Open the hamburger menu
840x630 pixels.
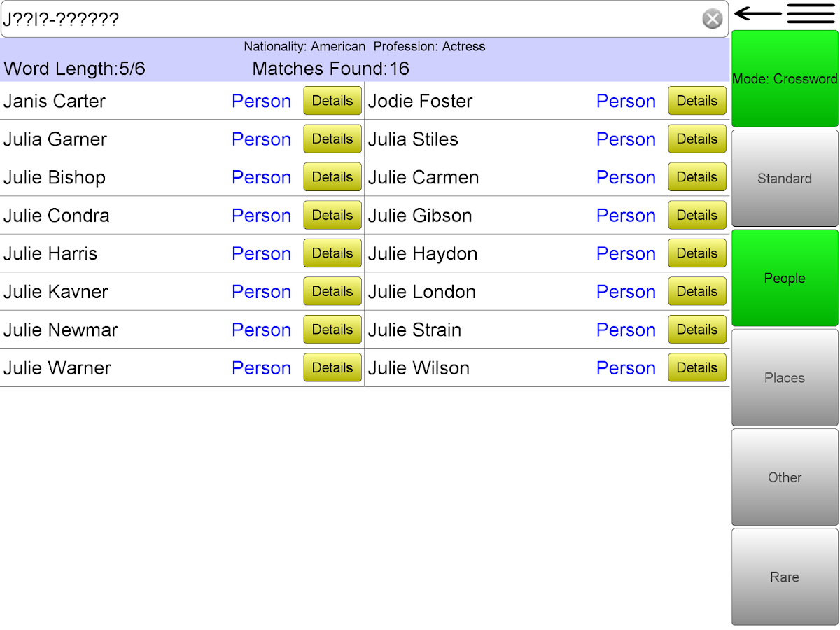click(x=811, y=14)
